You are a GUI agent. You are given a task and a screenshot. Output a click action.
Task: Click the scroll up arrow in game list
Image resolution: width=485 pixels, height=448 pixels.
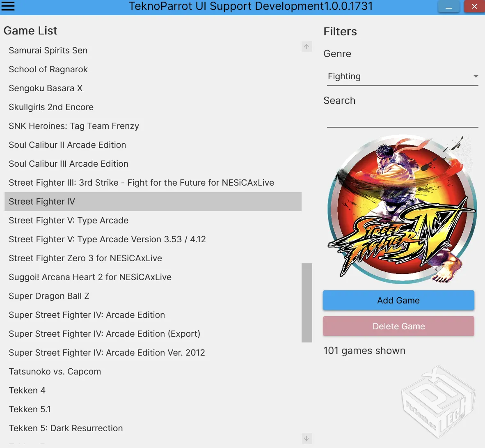click(x=307, y=46)
